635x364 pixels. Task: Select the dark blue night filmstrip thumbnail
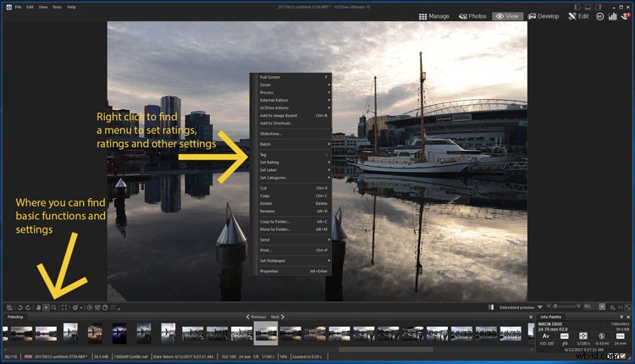[119, 333]
